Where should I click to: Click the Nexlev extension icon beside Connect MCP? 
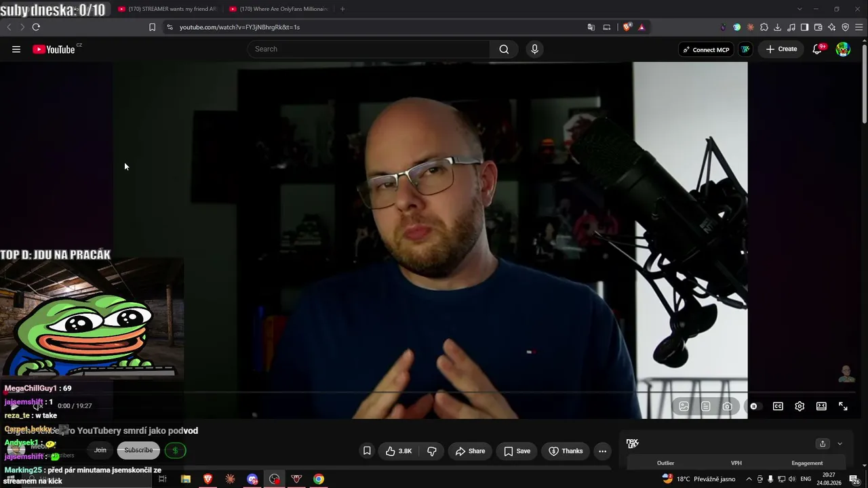pos(745,49)
